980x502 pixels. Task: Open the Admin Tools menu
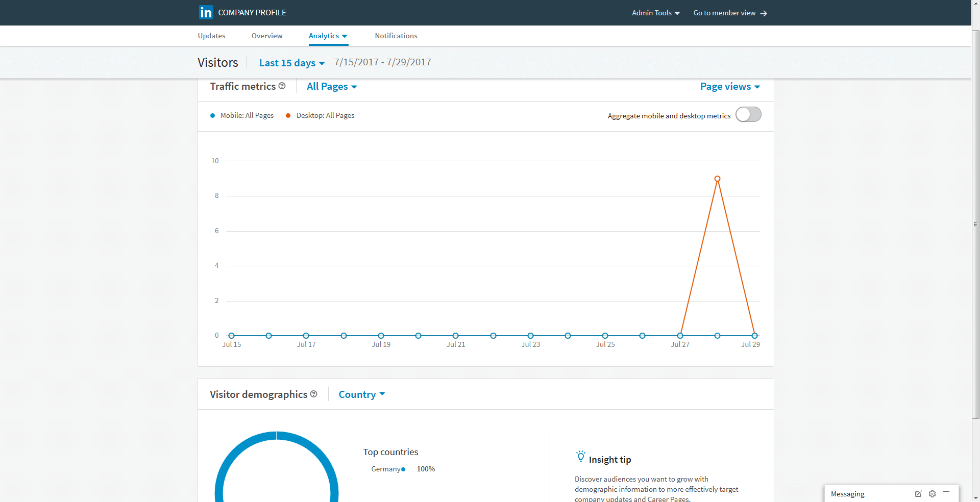(x=655, y=13)
